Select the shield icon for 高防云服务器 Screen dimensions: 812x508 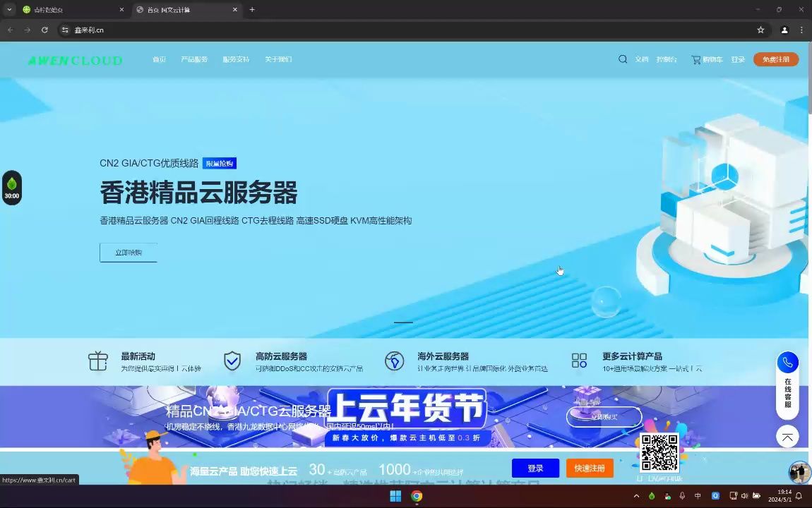[x=232, y=361]
